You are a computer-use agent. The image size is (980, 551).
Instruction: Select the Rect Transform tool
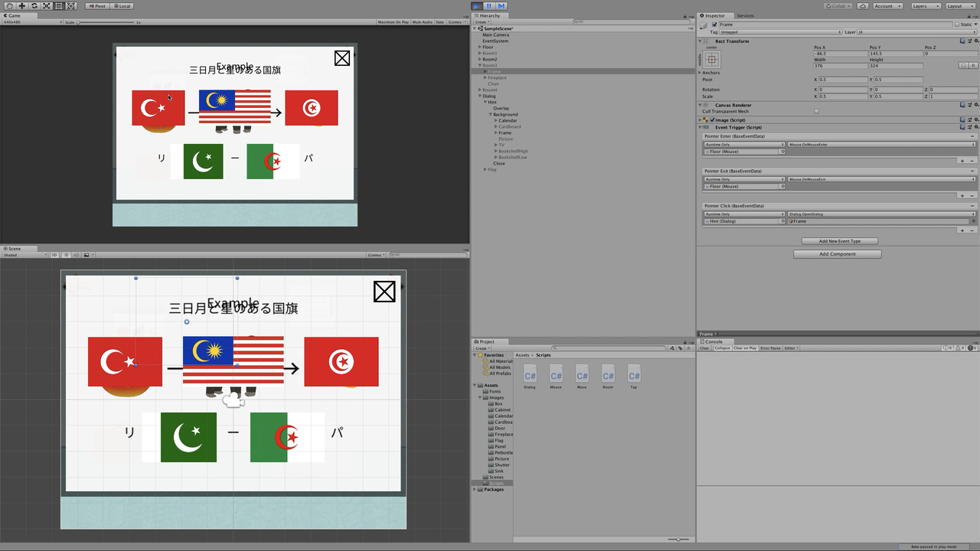click(59, 5)
